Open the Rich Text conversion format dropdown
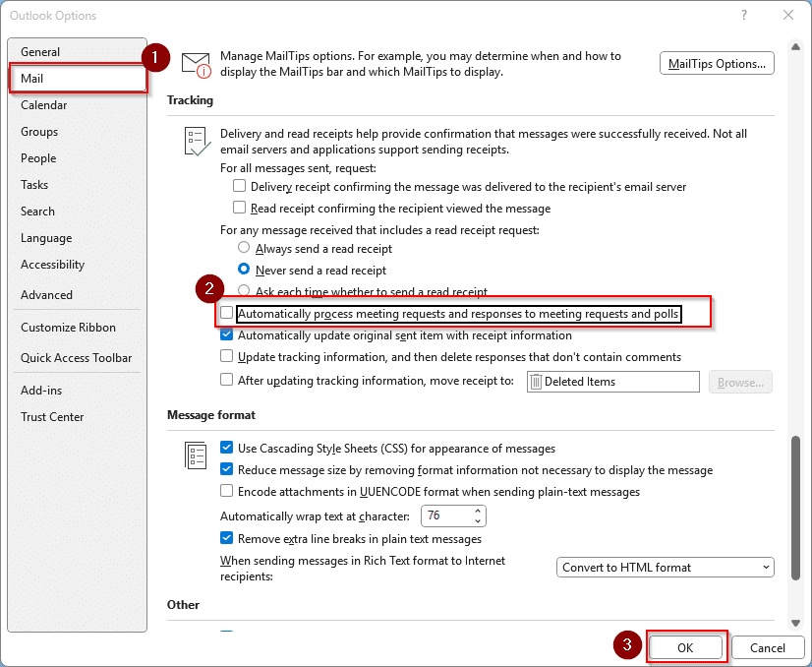Viewport: 812px width, 667px height. tap(665, 567)
